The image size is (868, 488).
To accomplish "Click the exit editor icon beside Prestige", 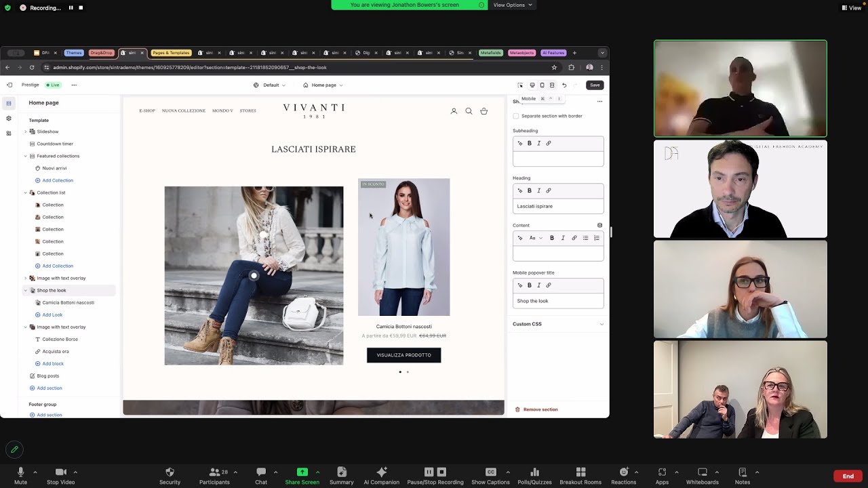I will click(x=9, y=85).
